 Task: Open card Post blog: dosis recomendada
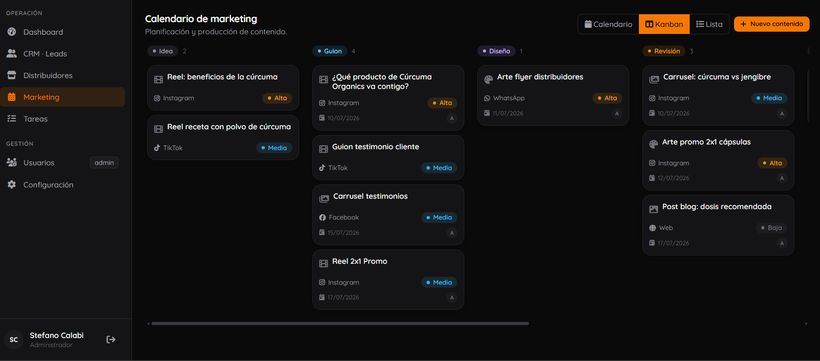tap(719, 225)
